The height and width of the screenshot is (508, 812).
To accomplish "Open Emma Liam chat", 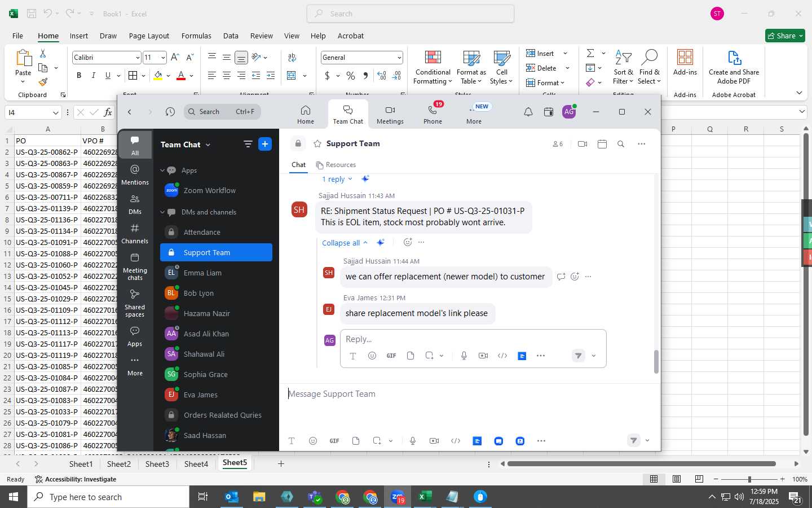I will tap(216, 273).
